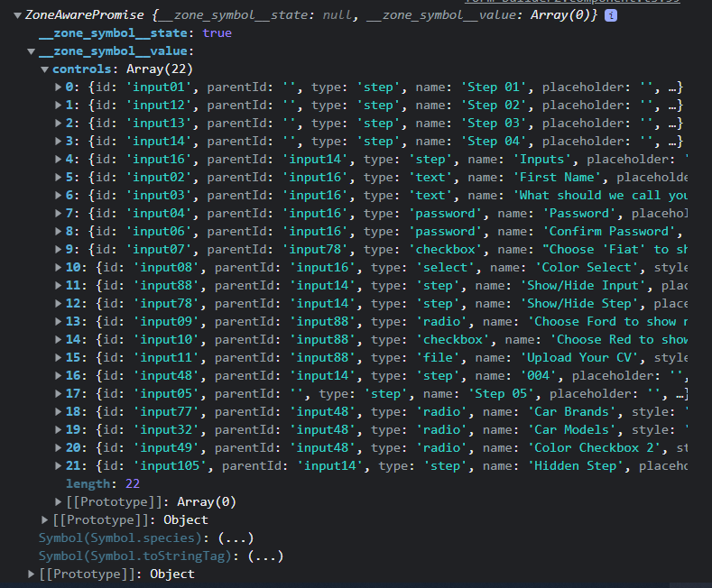Viewport: 712px width, 588px height.
Task: Click the 'Show/Hide Step' name value
Action: (579, 304)
